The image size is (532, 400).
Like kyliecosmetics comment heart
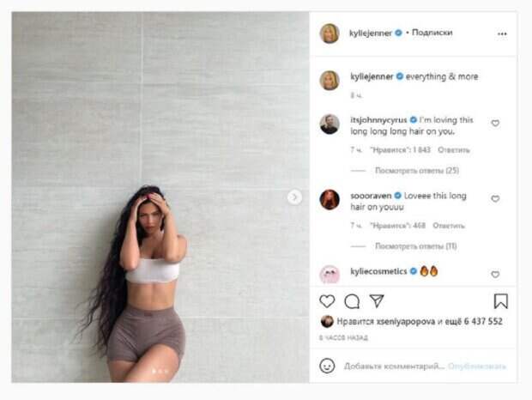(495, 275)
